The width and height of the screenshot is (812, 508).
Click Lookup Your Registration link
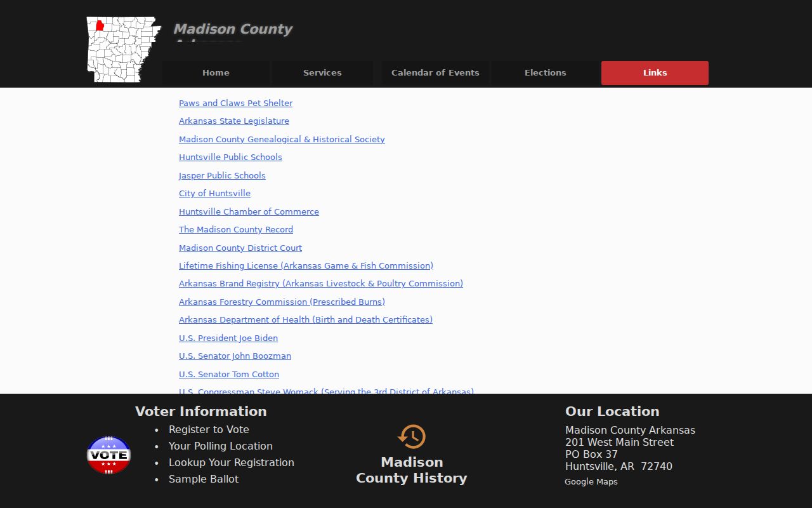click(232, 463)
